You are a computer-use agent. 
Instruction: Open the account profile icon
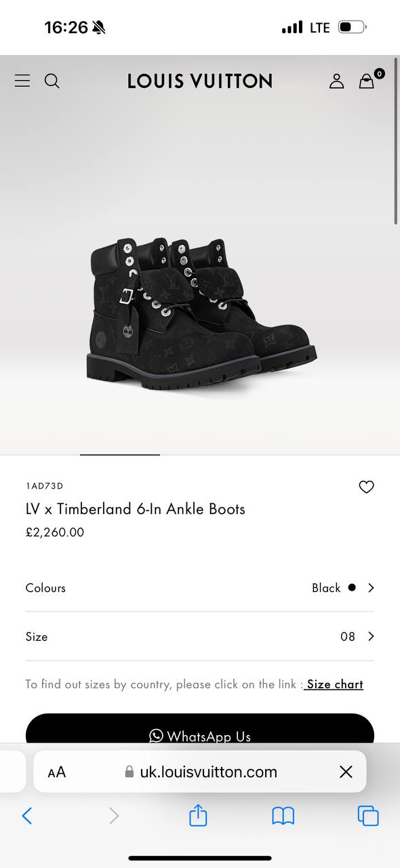(x=337, y=81)
